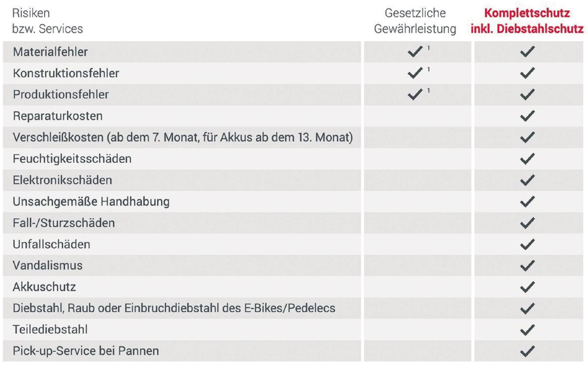Select the Fall-/Sturzschäden row label
588x368 pixels.
point(64,223)
